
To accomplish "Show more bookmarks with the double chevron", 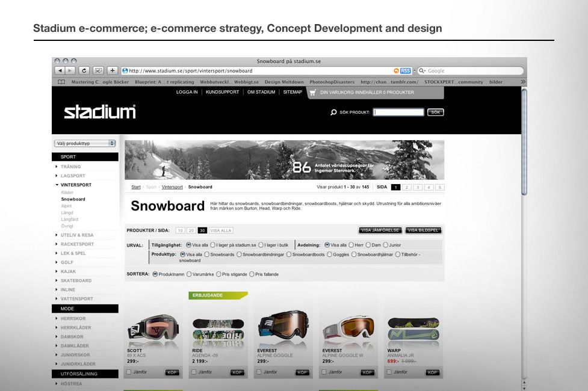I will coord(523,82).
